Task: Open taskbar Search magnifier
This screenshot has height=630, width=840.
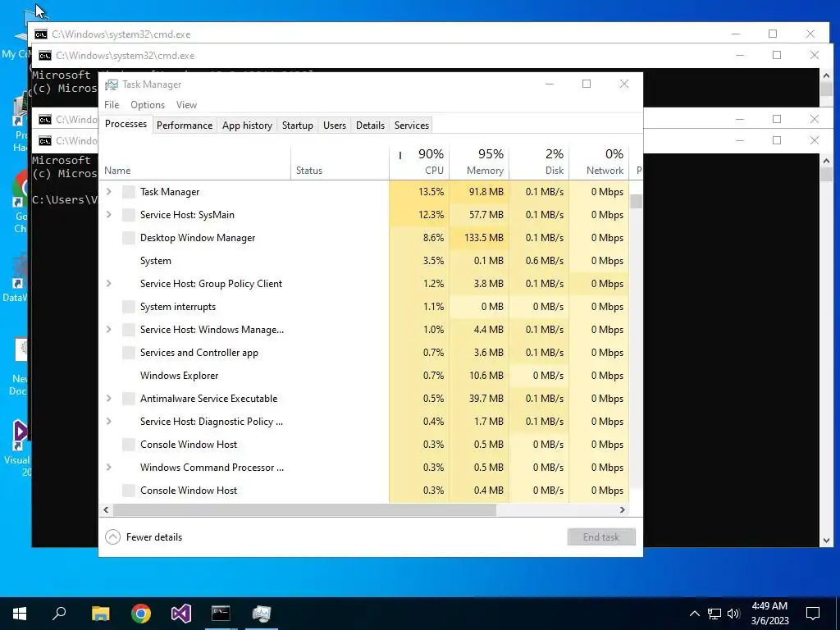Action: coord(59,614)
